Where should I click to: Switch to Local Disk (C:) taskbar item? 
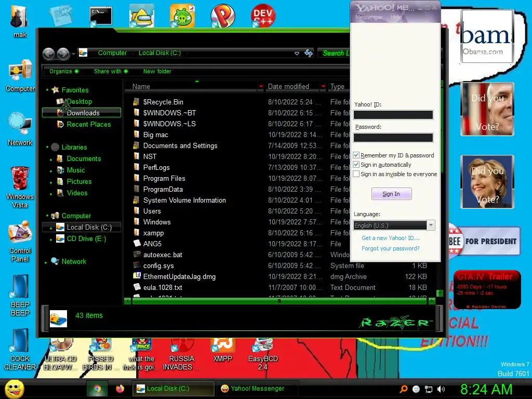coord(174,389)
